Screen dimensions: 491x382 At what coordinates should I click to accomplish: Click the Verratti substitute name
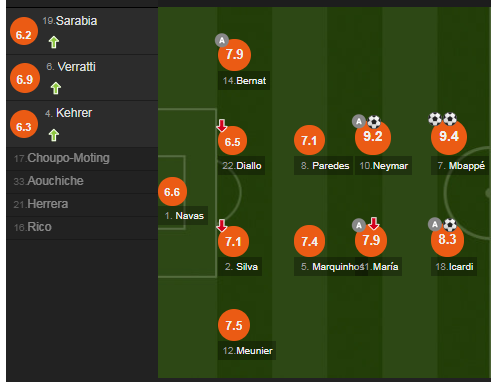pyautogui.click(x=76, y=67)
